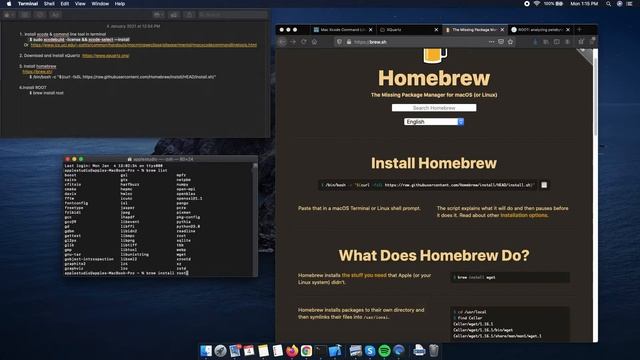Open the Edit menu

[x=65, y=4]
